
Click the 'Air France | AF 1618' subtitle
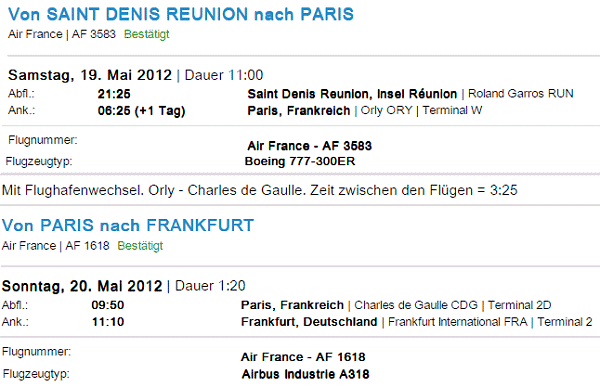coord(55,246)
